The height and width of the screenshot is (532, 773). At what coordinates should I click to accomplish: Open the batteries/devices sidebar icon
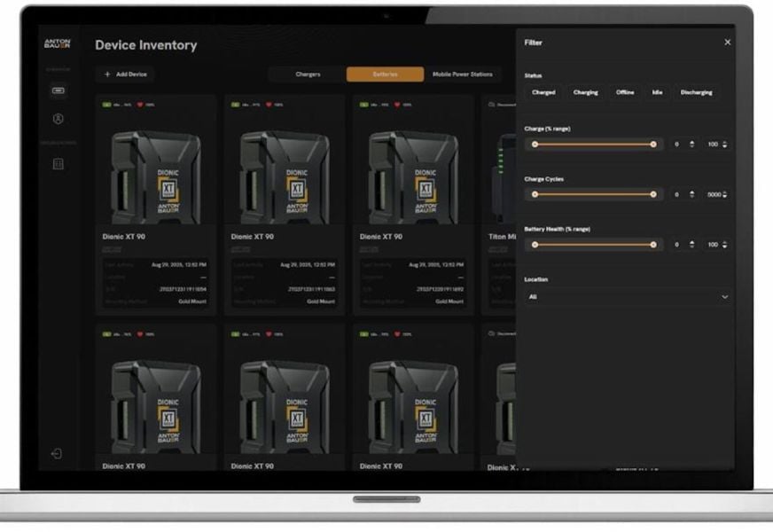59,90
